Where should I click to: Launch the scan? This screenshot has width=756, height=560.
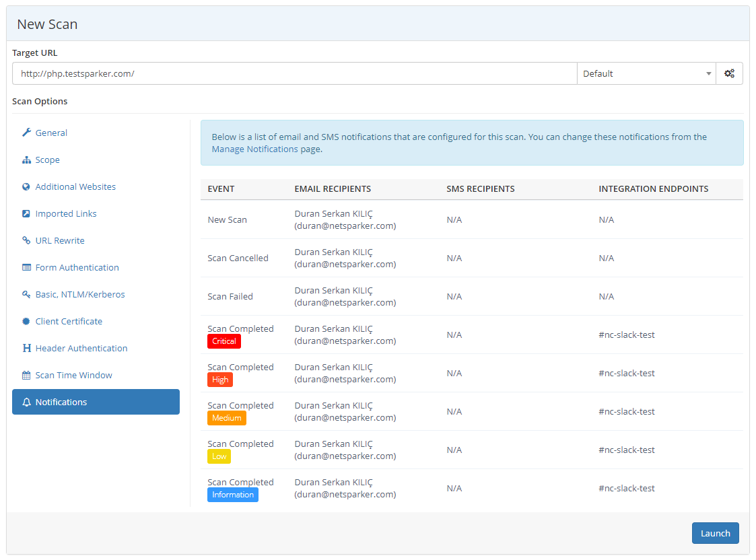point(715,533)
